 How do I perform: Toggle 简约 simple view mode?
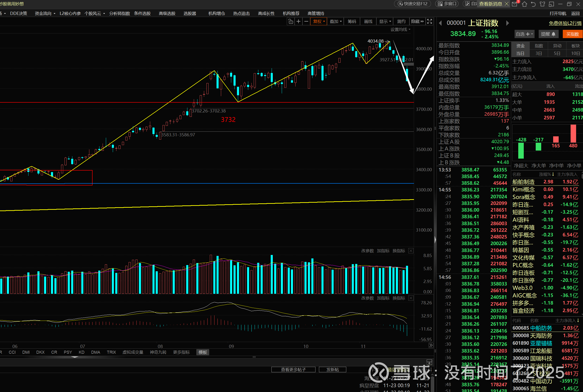[x=401, y=22]
